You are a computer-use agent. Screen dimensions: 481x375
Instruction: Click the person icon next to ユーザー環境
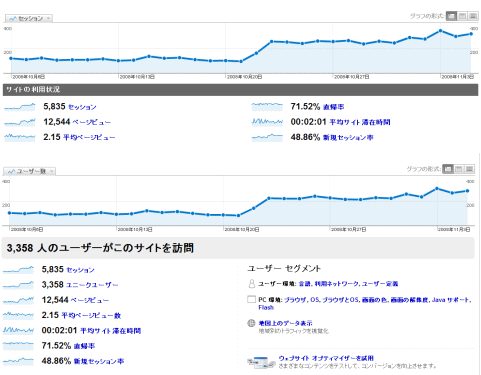(x=252, y=284)
